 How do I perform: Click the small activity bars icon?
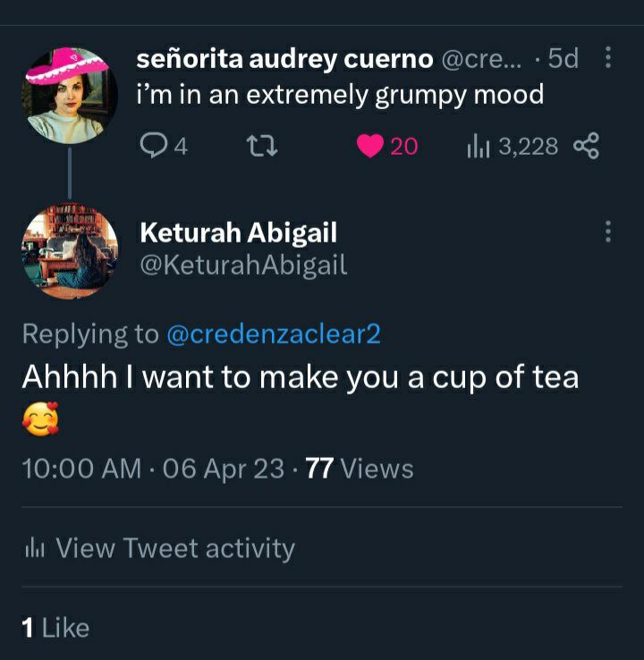35,548
